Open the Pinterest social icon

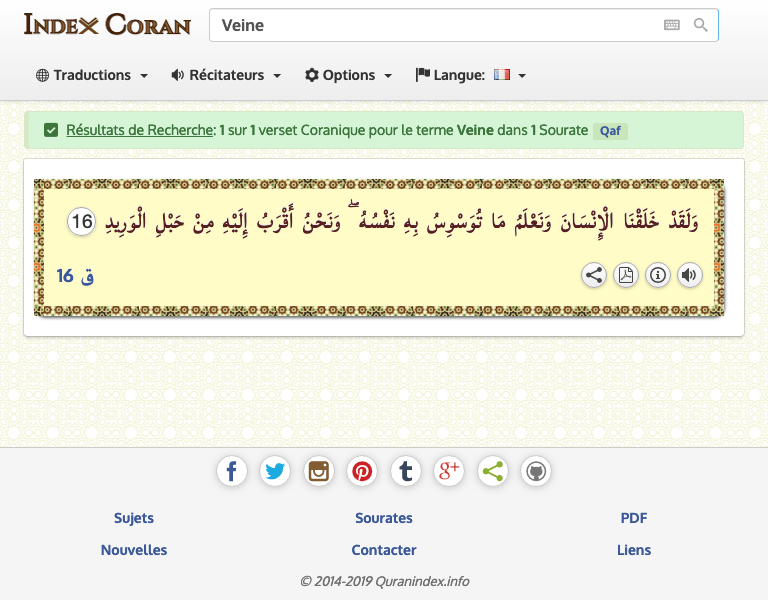[x=362, y=471]
